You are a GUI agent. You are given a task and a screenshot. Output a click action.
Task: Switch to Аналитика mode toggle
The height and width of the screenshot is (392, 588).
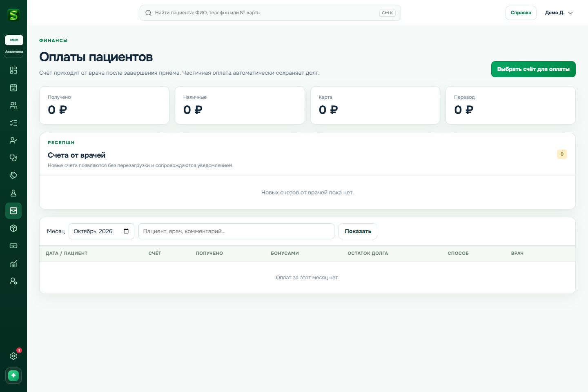14,51
